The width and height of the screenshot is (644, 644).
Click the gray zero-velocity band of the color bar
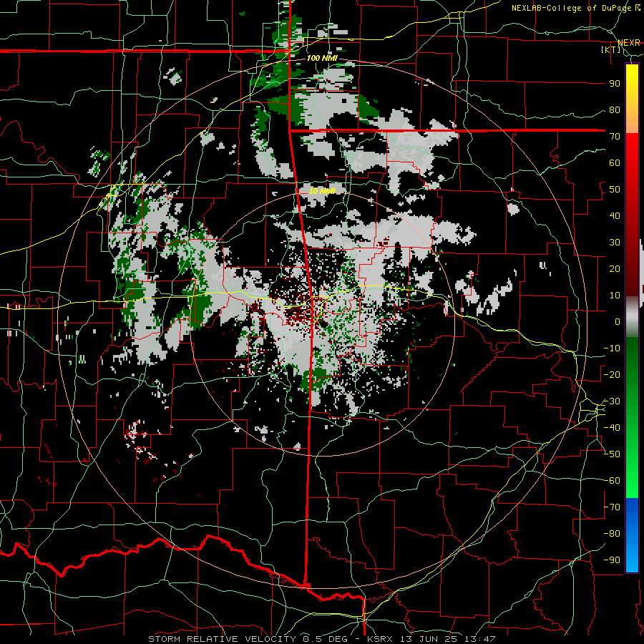pyautogui.click(x=632, y=316)
